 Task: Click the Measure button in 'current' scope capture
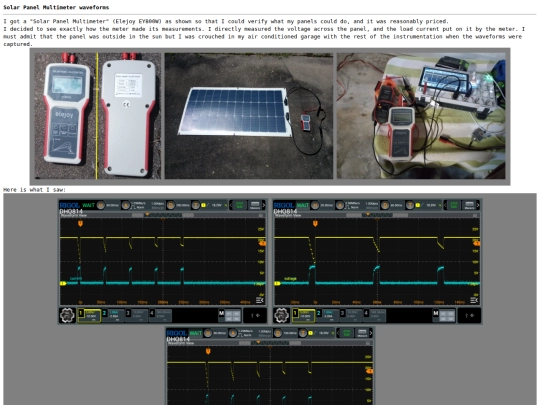(255, 206)
